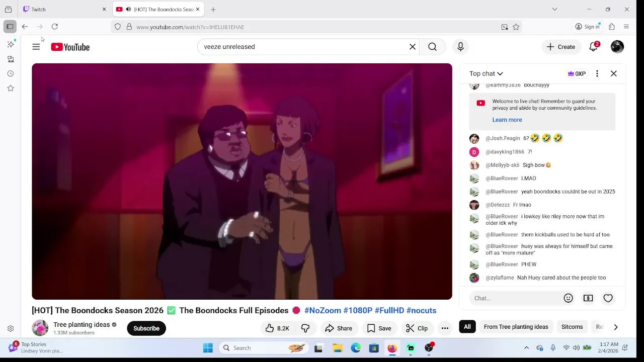List all tabs dropdown arrow
The image size is (644, 362).
(554, 9)
